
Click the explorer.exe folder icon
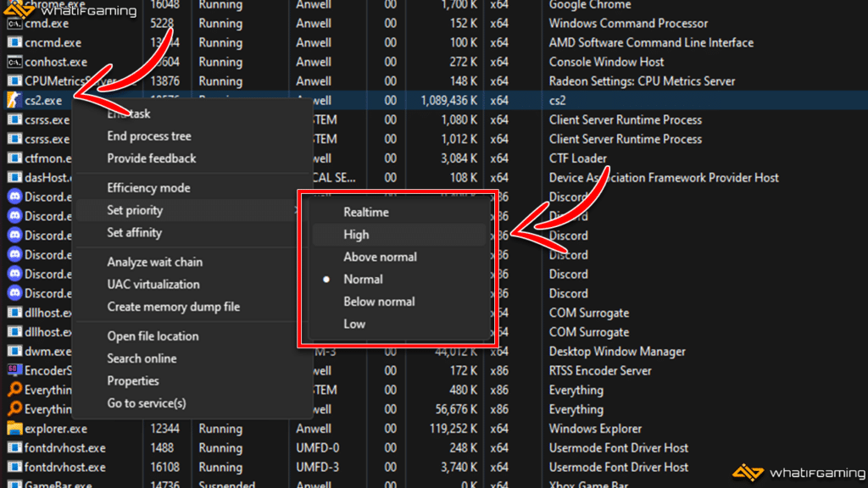coord(14,429)
